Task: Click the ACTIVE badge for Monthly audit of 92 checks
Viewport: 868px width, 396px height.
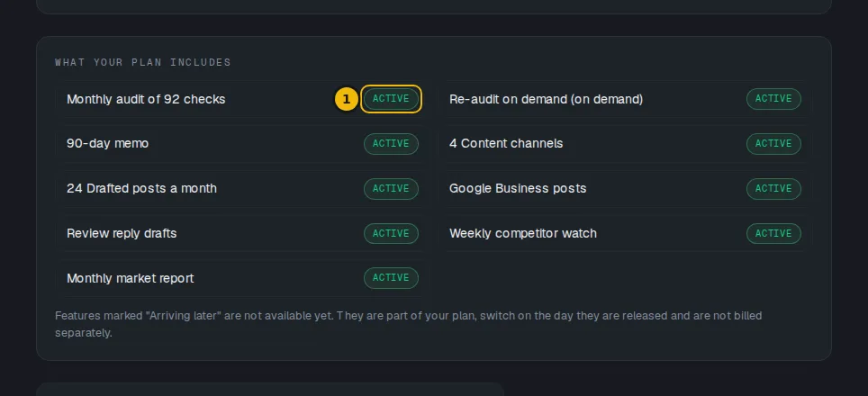Action: click(391, 99)
